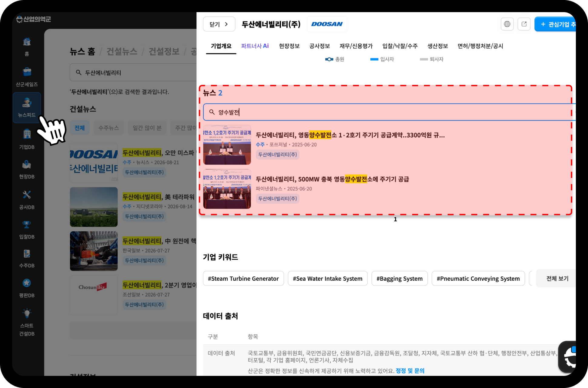Screen dimensions: 588x388
Task: Select #Sea Water Intake System keyword
Action: (x=328, y=278)
